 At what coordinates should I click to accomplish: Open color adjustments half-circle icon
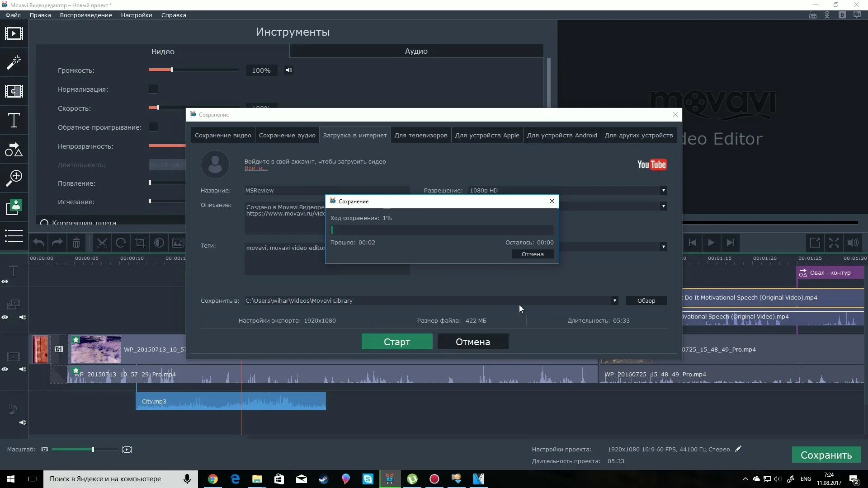[x=159, y=243]
